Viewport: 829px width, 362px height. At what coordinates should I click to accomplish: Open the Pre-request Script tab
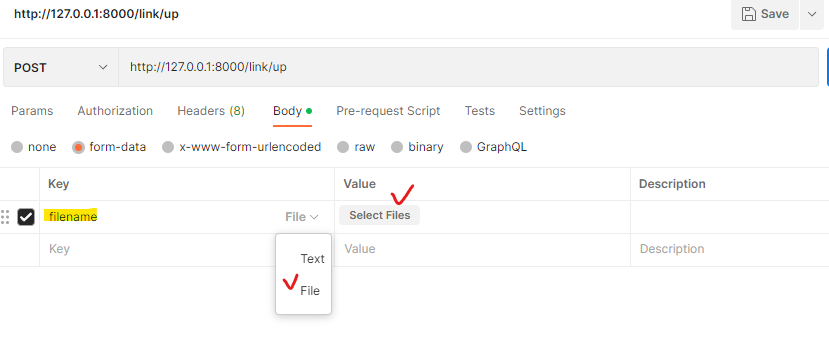388,111
